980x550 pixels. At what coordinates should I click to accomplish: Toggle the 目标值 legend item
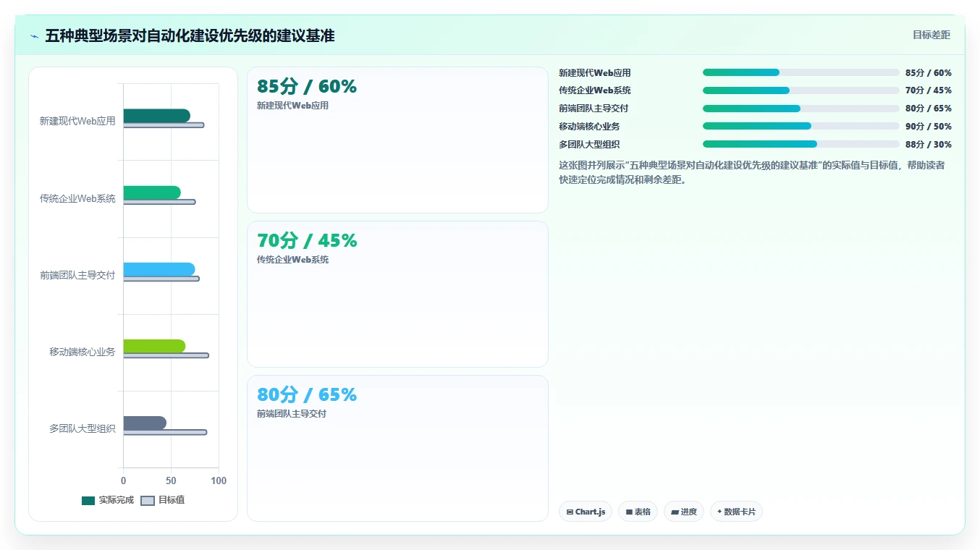tap(162, 500)
